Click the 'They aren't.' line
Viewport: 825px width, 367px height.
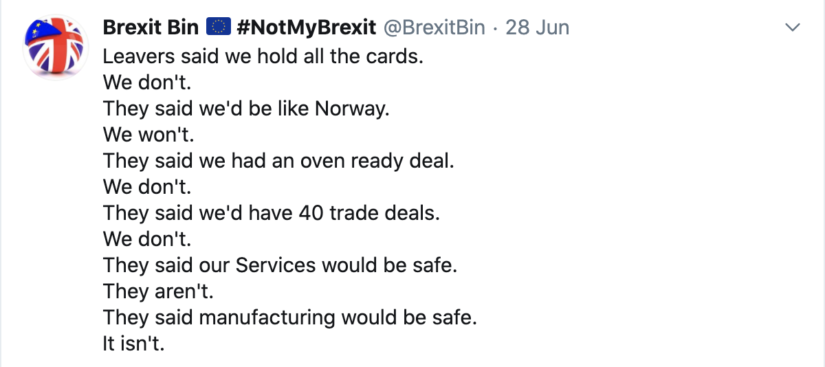pos(158,292)
